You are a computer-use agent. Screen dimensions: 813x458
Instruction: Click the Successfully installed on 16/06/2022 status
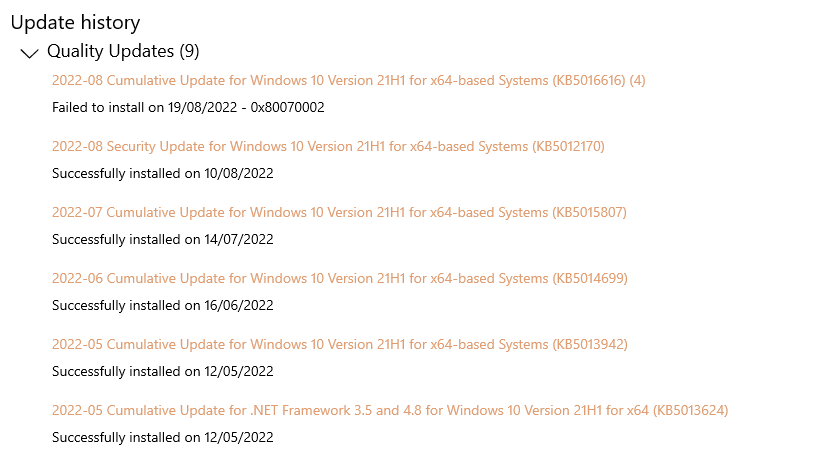tap(163, 306)
